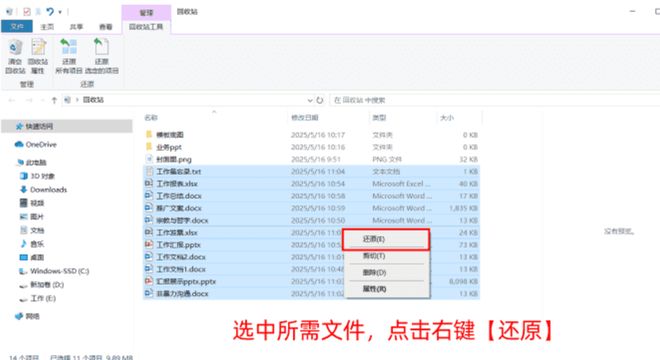Sort by the 类型 column header
Viewport: 660px width, 360px height.
[x=379, y=118]
